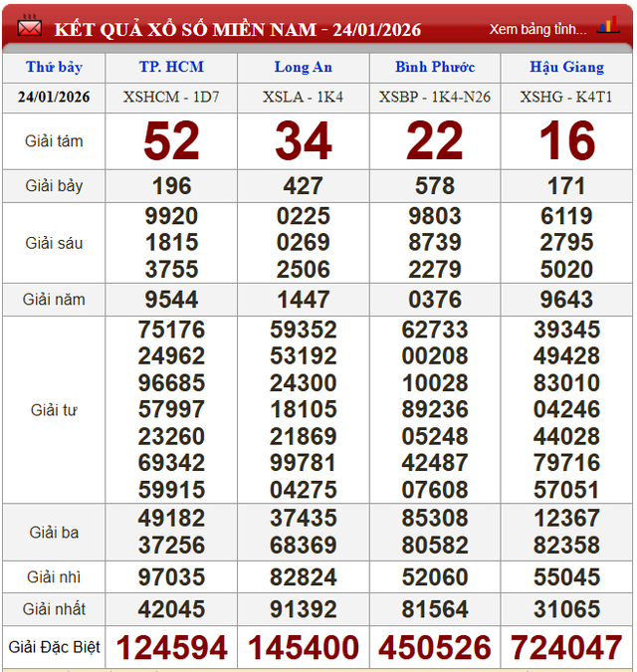
Task: Select Hậu Giang special prize 724047
Action: (x=566, y=648)
